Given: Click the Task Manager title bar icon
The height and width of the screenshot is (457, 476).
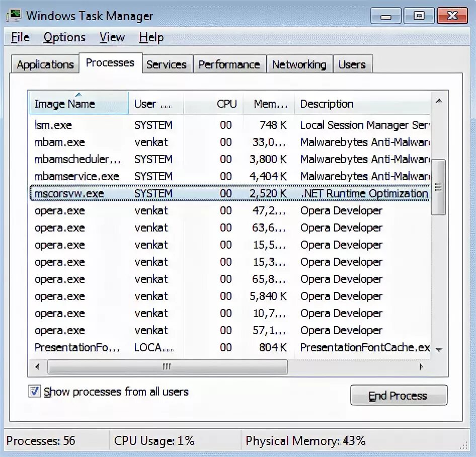Looking at the screenshot, I should tap(14, 16).
